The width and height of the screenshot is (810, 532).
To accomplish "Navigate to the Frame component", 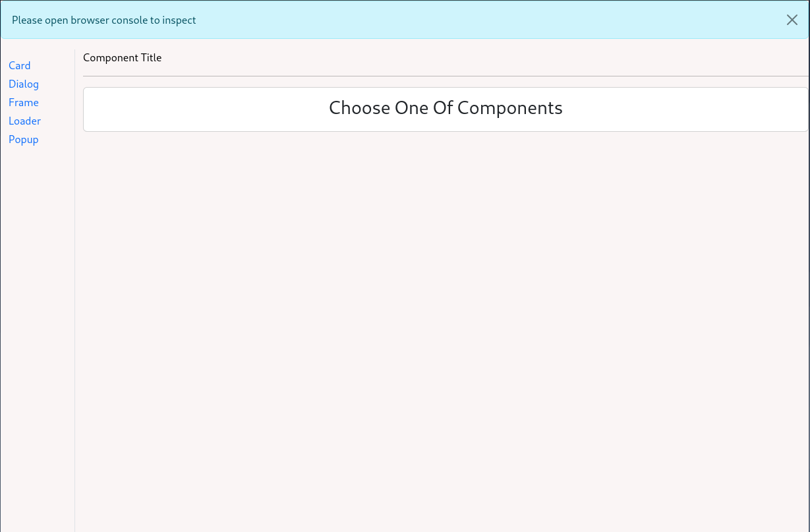I will [x=24, y=103].
